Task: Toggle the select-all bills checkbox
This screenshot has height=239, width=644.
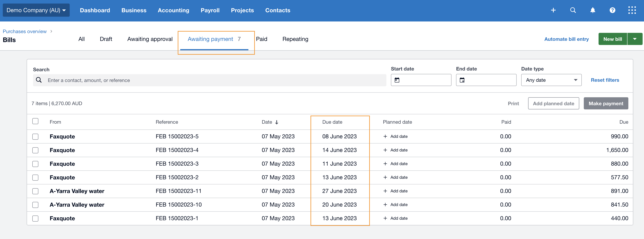Action: coord(35,121)
